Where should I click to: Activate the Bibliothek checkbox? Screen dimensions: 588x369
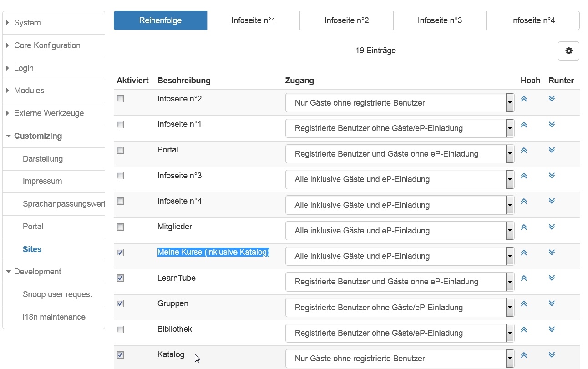coord(120,329)
